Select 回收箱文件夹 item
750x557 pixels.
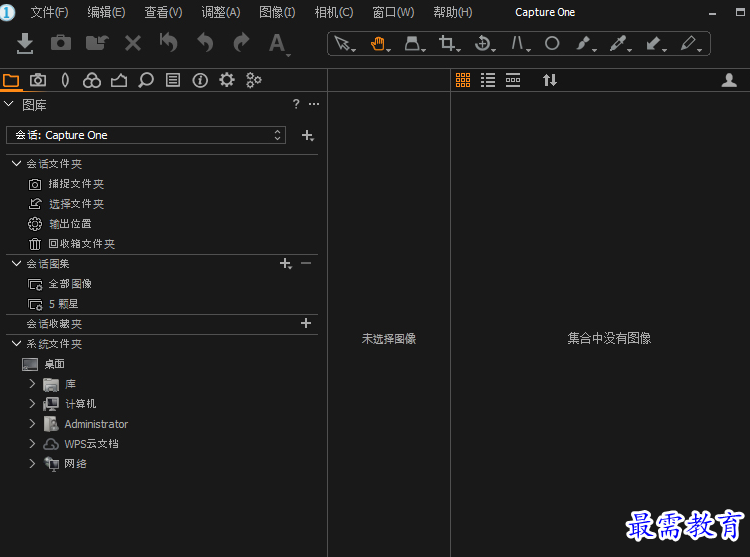point(81,244)
